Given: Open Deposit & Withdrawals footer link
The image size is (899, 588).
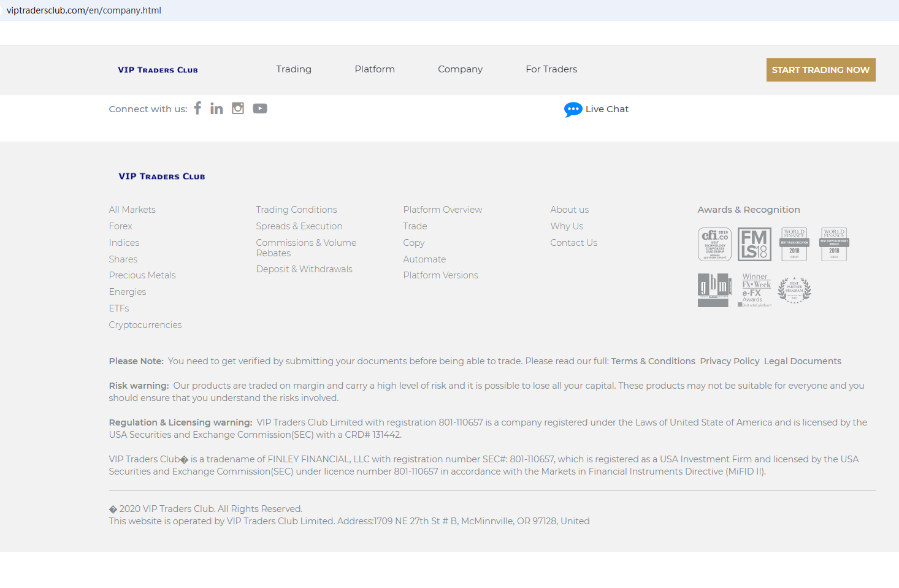Looking at the screenshot, I should [304, 269].
